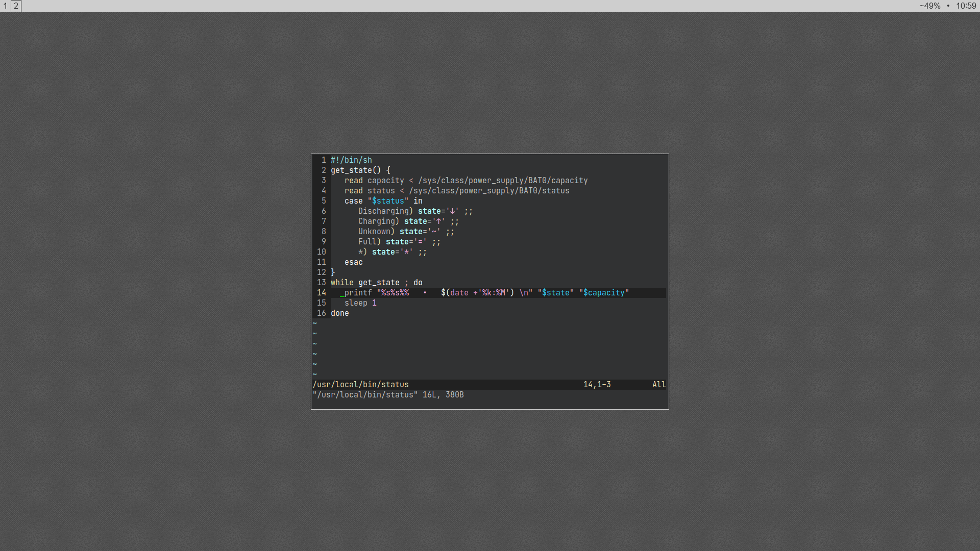Click the state='=' assignment on line 9
This screenshot has width=980, height=551.
point(406,242)
